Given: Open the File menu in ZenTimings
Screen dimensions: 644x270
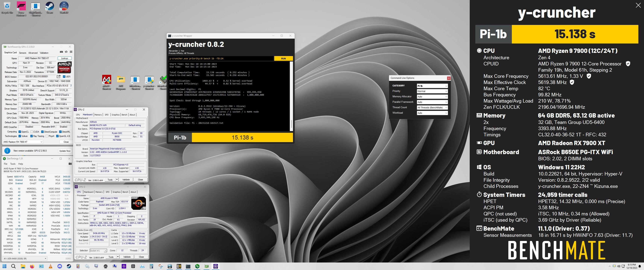Looking at the screenshot, I should (5, 164).
